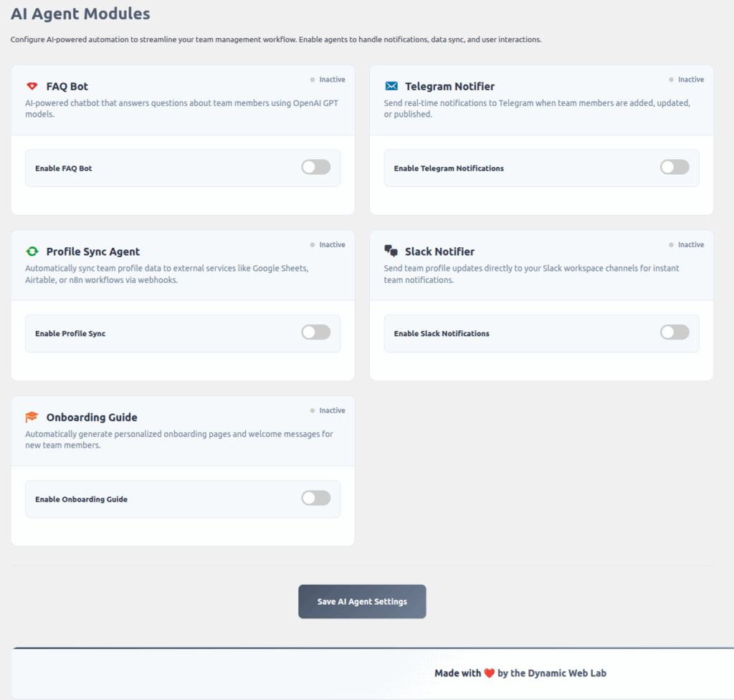Enable the Onboarding Guide toggle
Image resolution: width=734 pixels, height=700 pixels.
click(x=315, y=499)
